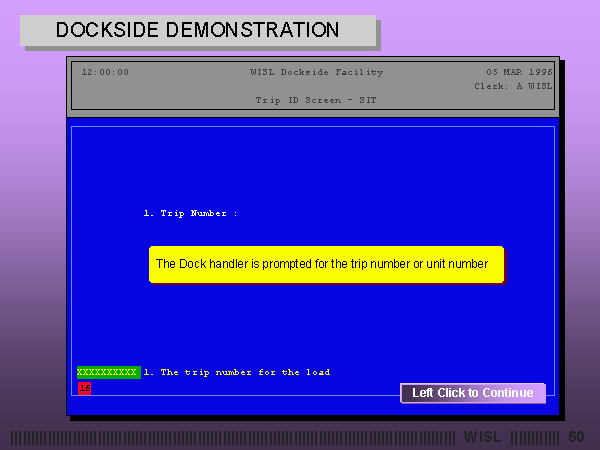Click the yellow Dock handler tooltip
Image resolution: width=600 pixels, height=450 pixels.
(326, 264)
